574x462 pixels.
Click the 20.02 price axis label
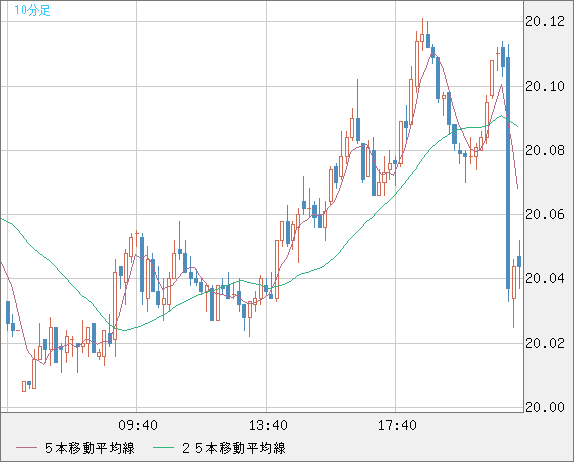coord(545,343)
